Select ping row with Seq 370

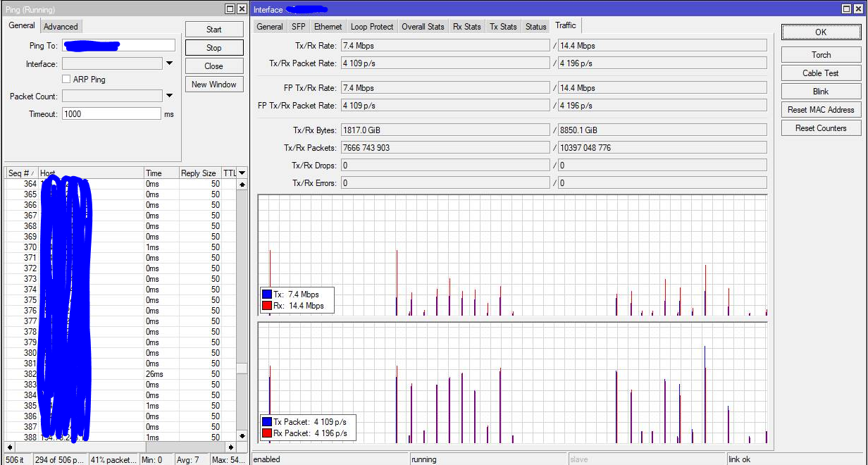point(120,247)
